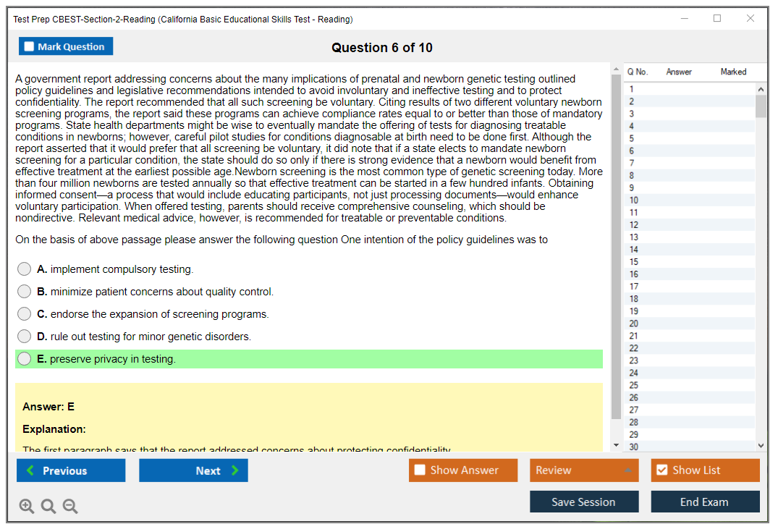
Task: Click the Marked column header
Action: [733, 72]
